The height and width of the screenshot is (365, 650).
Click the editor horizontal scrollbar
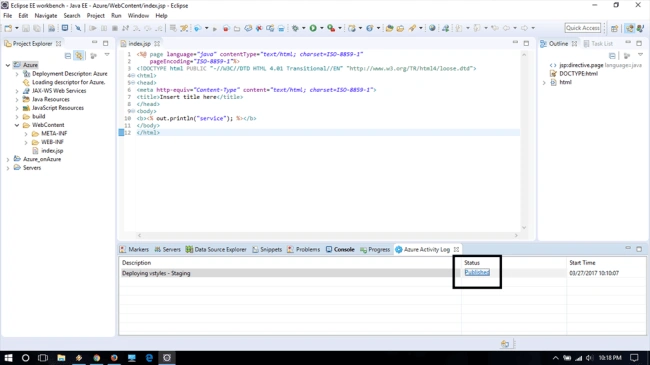coord(327,235)
